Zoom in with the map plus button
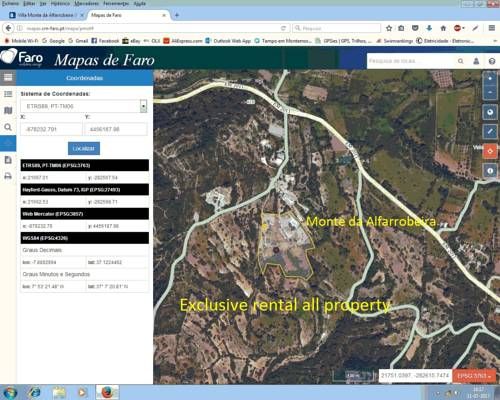The width and height of the screenshot is (500, 400). [490, 79]
